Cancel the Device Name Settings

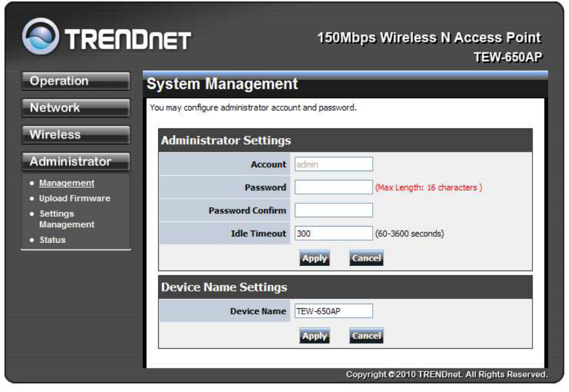tap(366, 336)
